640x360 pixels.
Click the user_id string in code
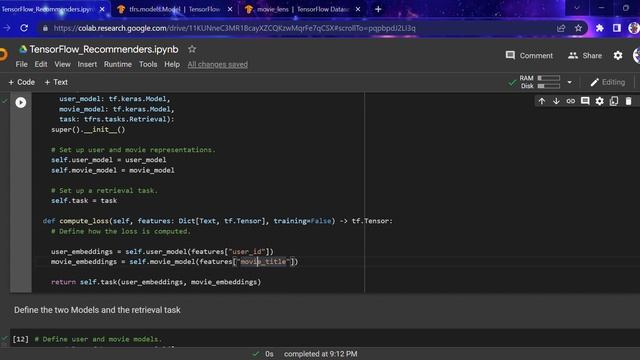pyautogui.click(x=249, y=251)
